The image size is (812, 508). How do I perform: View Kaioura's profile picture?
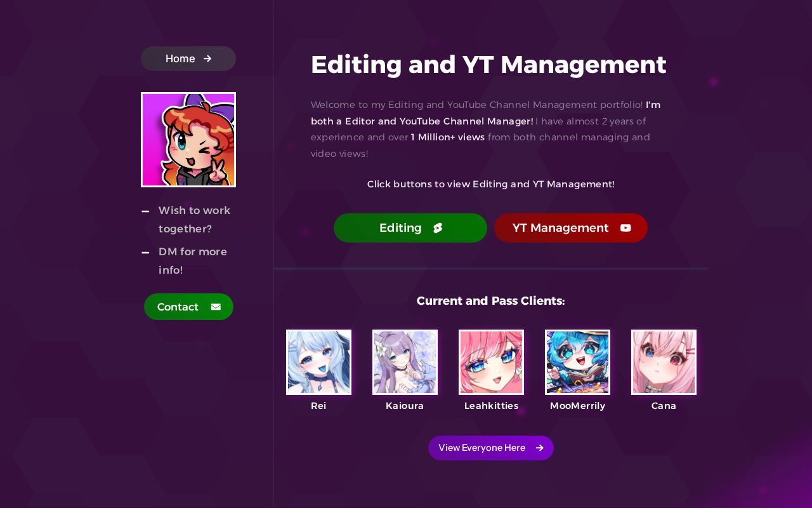point(405,362)
